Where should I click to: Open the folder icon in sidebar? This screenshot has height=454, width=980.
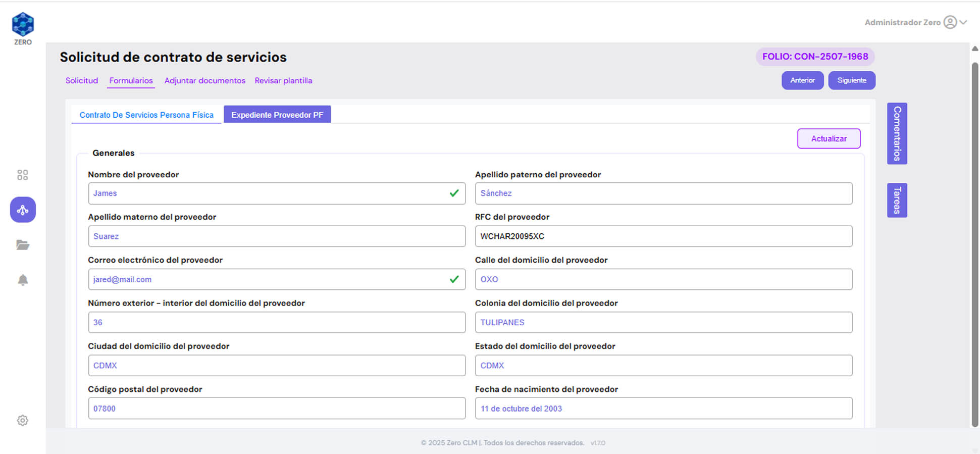(23, 245)
